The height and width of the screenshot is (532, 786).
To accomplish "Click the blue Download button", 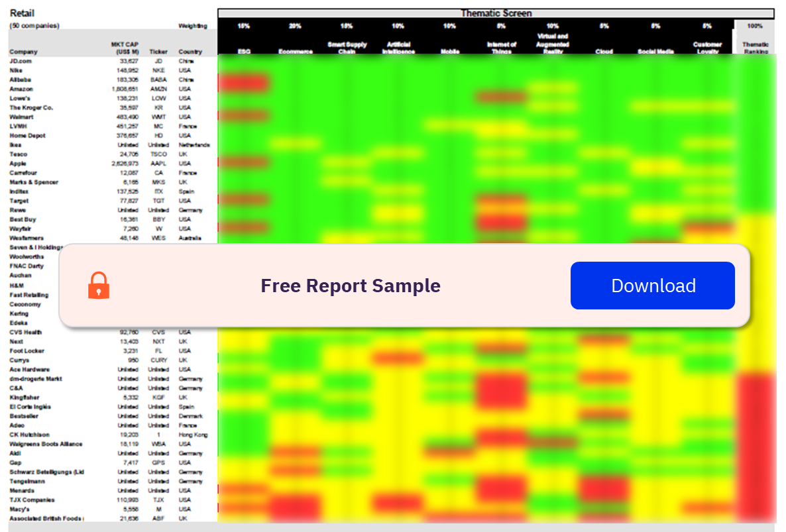I will 652,286.
